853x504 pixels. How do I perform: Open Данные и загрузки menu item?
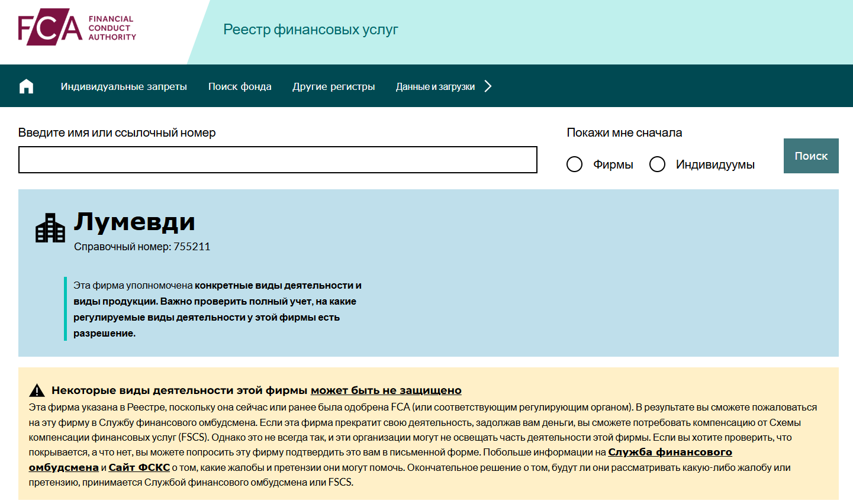pos(435,86)
